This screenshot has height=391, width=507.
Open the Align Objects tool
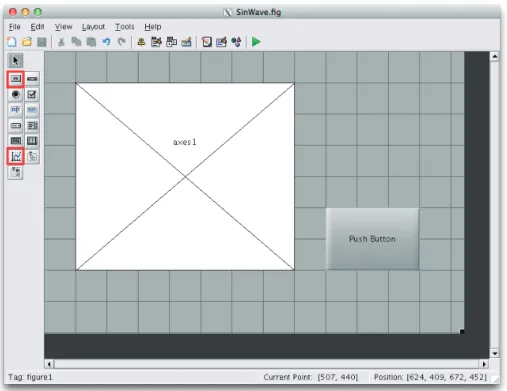(x=141, y=42)
